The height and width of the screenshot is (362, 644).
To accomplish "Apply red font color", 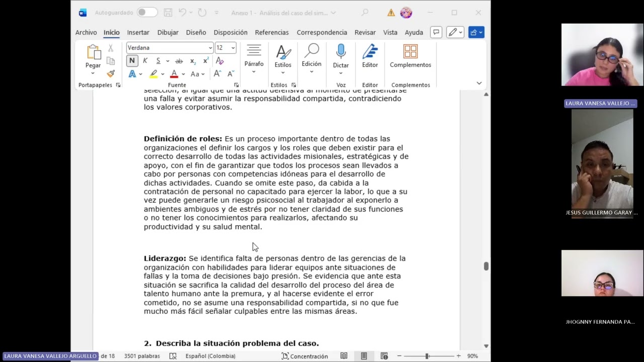I will [x=174, y=74].
